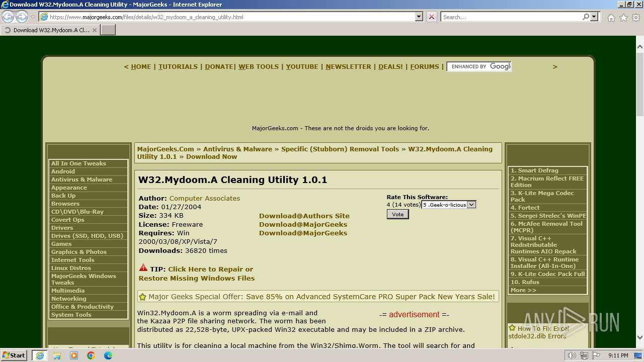Open the recent pages dropdown arrow

point(33,17)
